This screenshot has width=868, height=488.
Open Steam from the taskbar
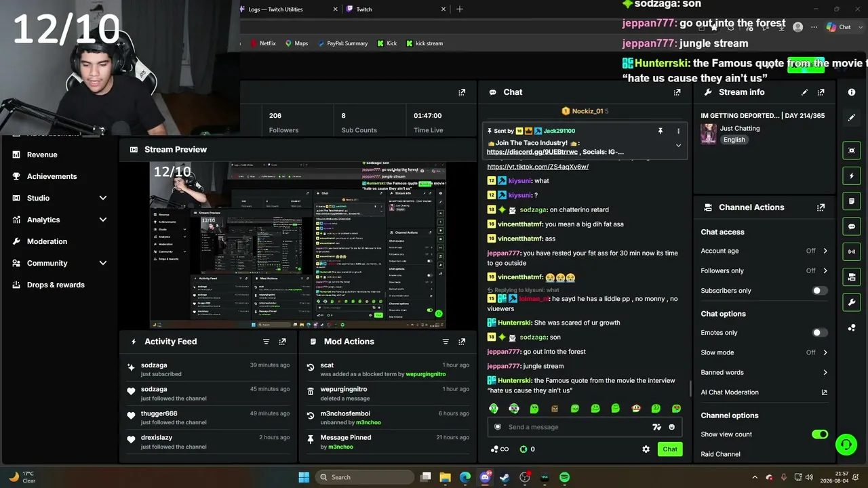click(x=505, y=477)
